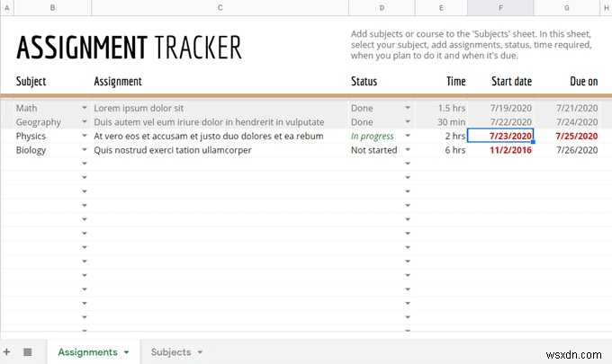Screen dimensions: 612x364
Task: Open the Subjects tab menu arrow
Action: point(200,352)
